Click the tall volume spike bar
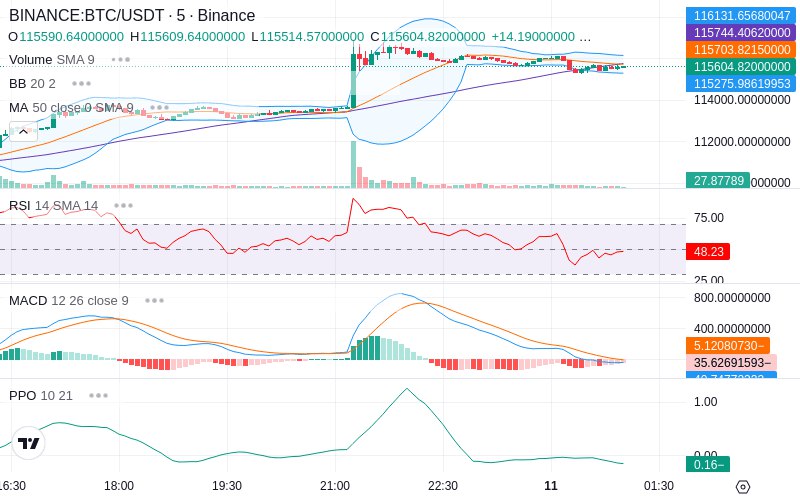Screen dimensions: 800x500 [x=353, y=164]
